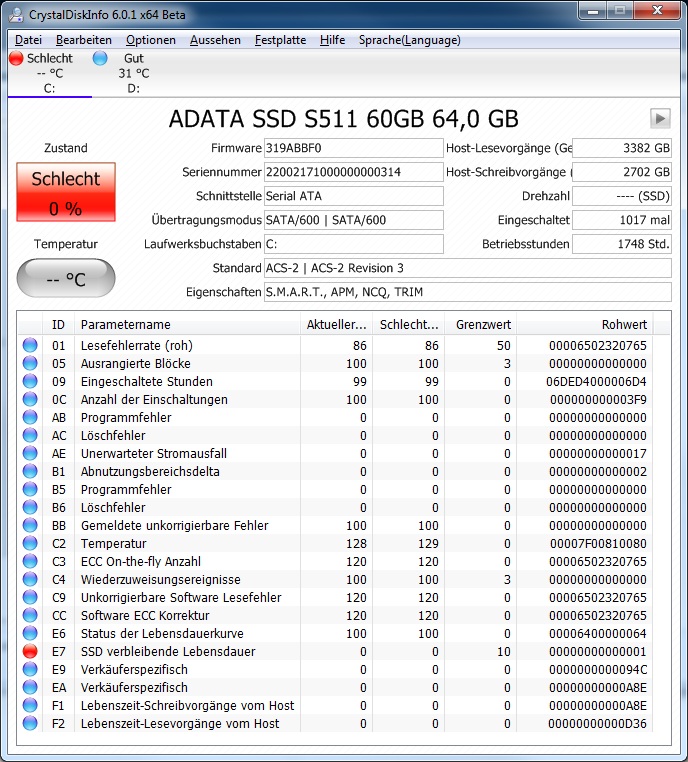Click the Host-Lesevorgänge value 3382 GB
This screenshot has height=762, width=688.
tap(622, 148)
